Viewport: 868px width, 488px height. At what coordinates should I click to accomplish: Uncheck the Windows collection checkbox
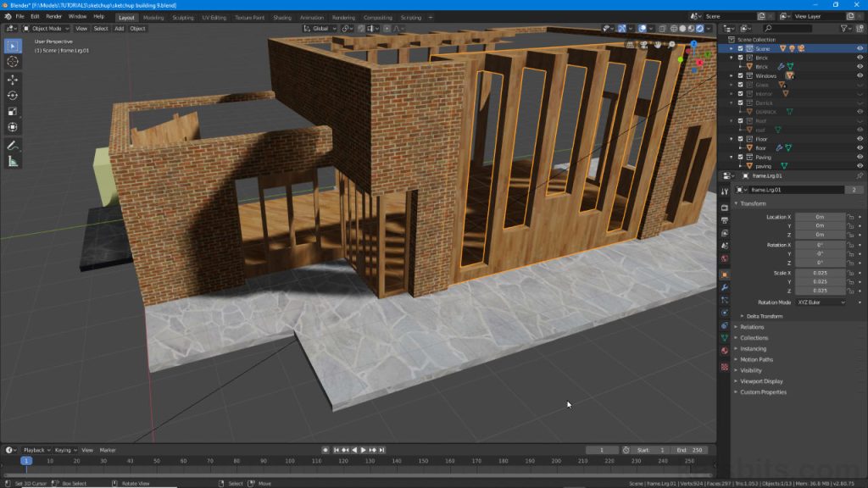point(741,75)
